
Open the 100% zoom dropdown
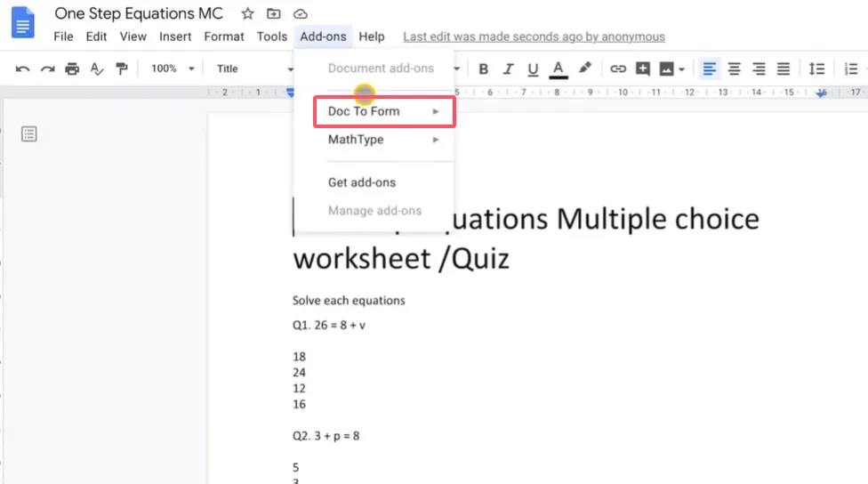(x=172, y=69)
